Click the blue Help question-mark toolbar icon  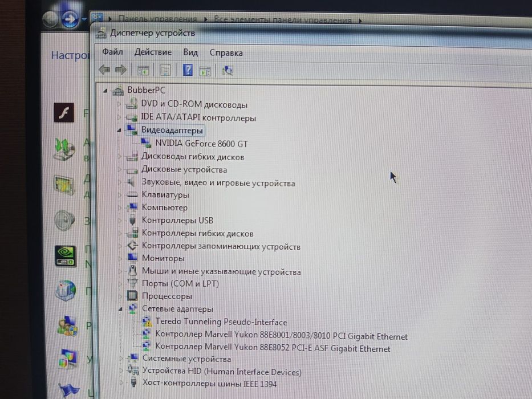coord(188,70)
